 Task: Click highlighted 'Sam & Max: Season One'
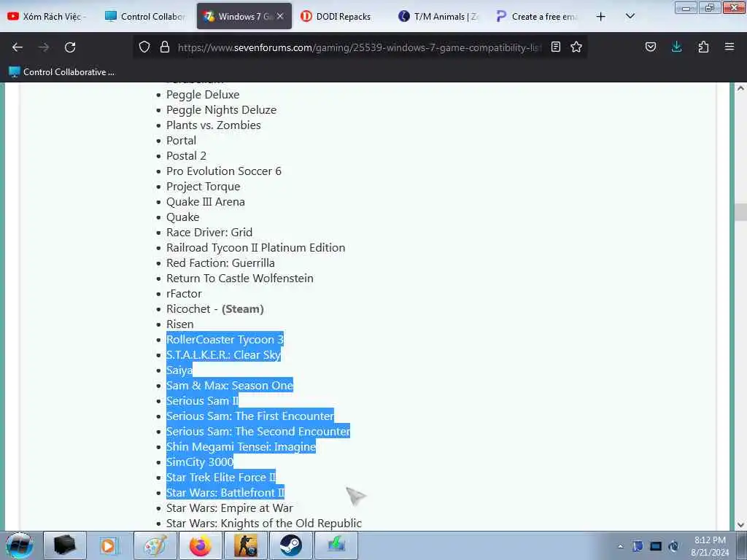230,385
